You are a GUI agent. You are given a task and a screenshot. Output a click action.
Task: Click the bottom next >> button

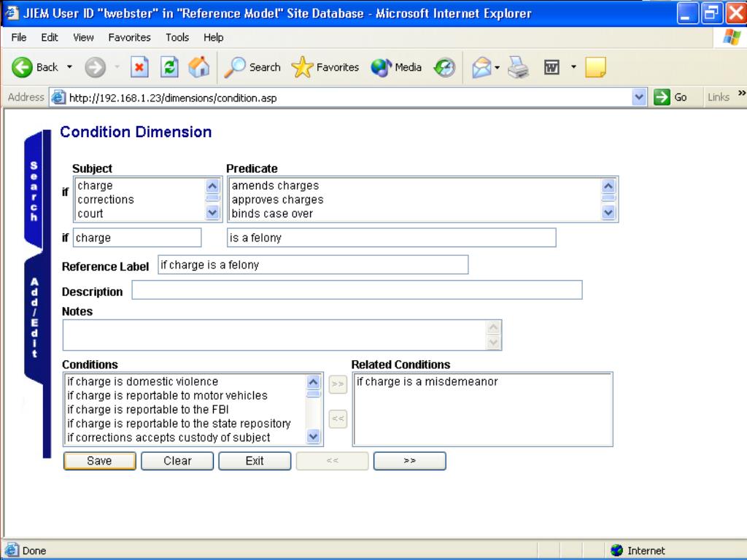[410, 461]
